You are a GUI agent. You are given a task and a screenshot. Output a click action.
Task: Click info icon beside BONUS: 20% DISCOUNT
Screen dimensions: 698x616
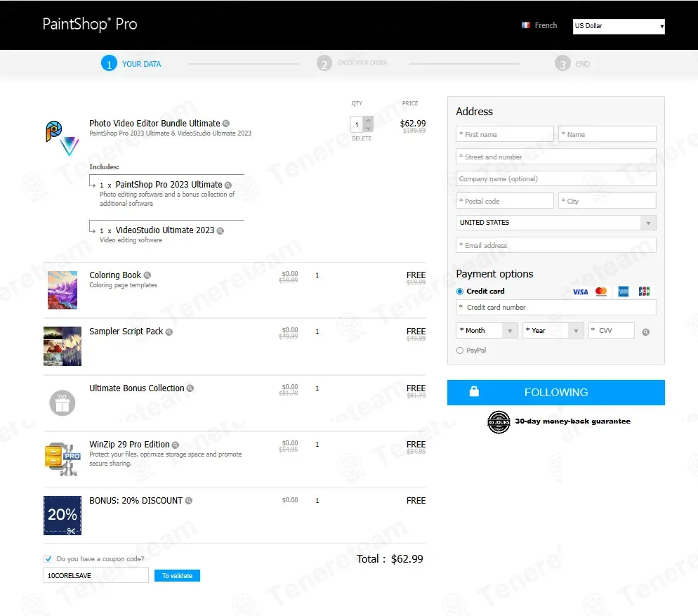[x=189, y=501]
